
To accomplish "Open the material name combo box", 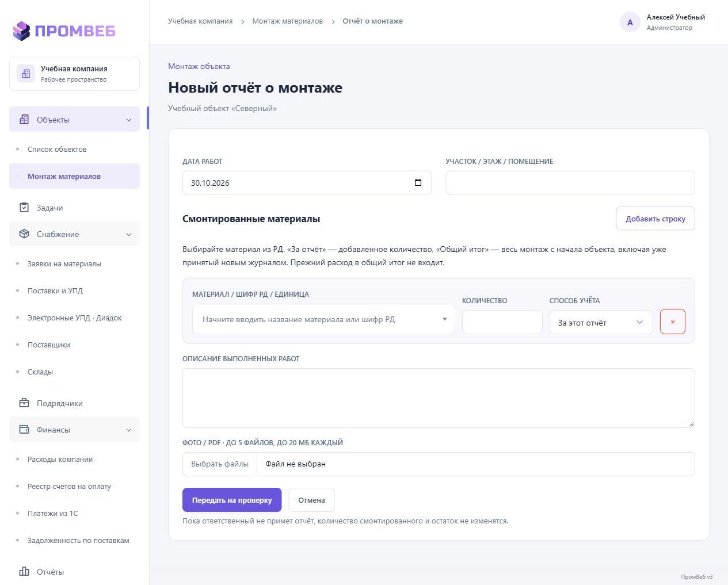I will [323, 319].
